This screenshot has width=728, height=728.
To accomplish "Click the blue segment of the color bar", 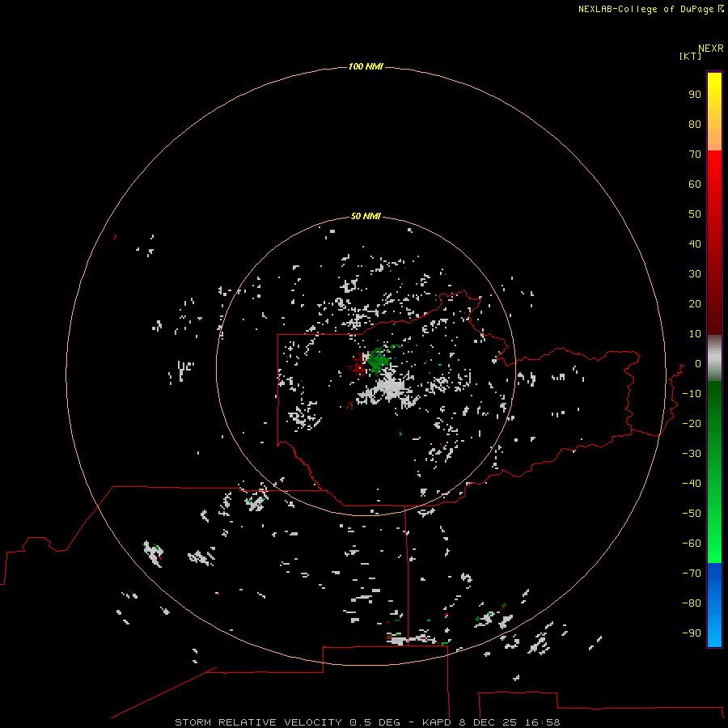I will pos(714,604).
